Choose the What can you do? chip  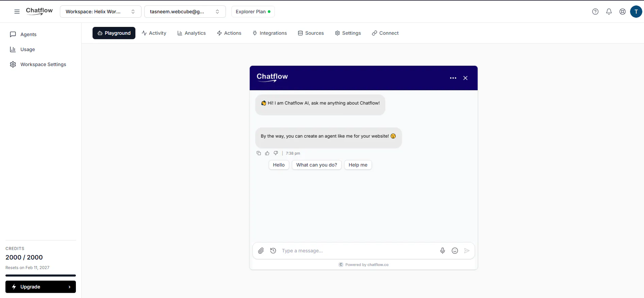click(317, 165)
